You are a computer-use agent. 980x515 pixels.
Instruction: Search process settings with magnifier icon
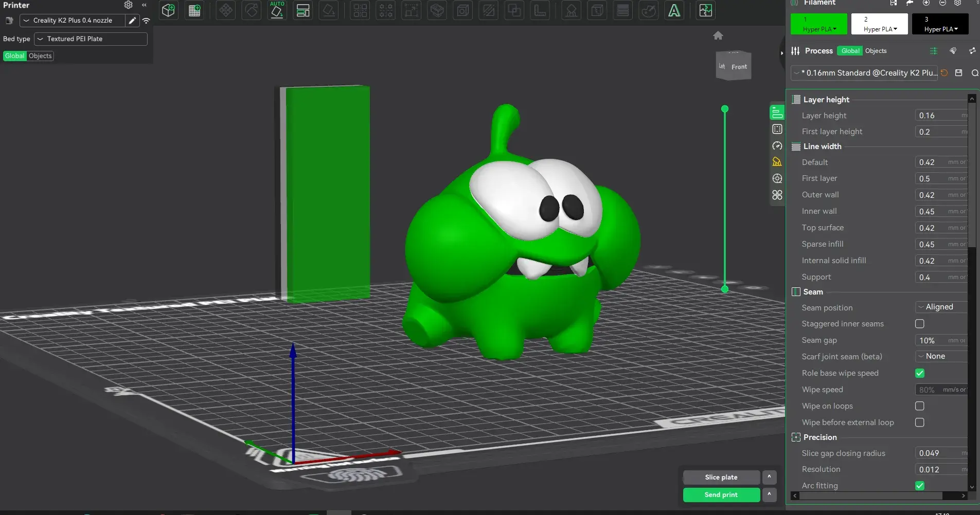(x=975, y=73)
